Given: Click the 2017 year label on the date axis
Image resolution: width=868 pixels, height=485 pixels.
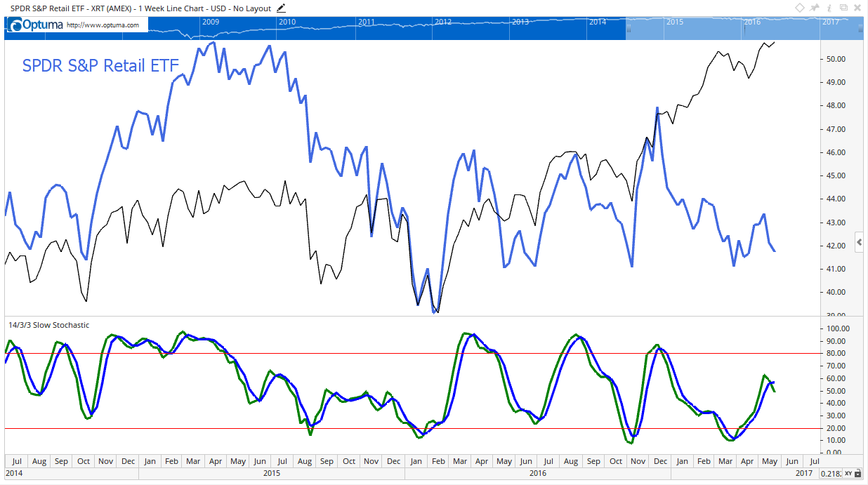Looking at the screenshot, I should click(x=803, y=473).
